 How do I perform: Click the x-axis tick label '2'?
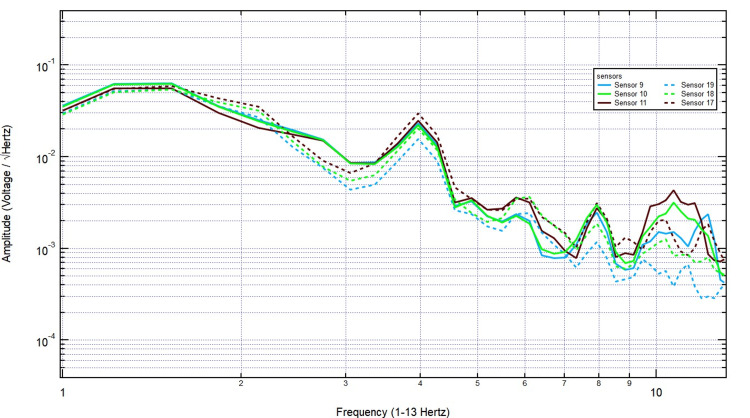click(x=241, y=383)
